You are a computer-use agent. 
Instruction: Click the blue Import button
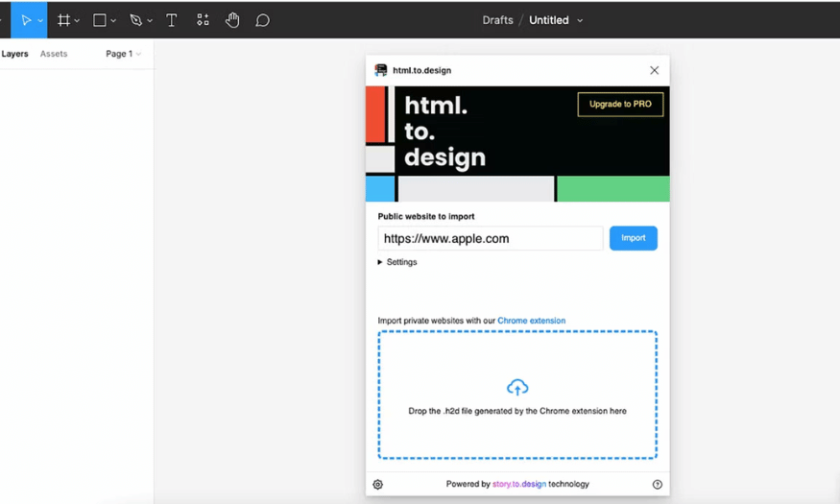tap(634, 238)
